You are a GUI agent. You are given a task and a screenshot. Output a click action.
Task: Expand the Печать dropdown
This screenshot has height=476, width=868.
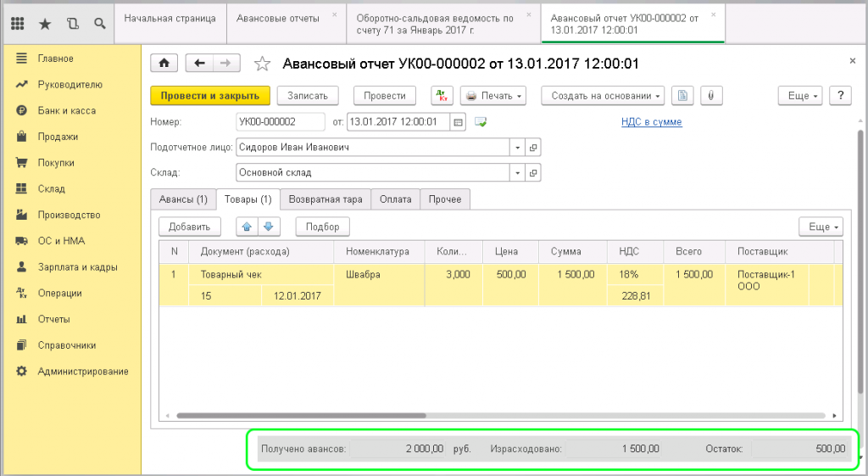493,96
